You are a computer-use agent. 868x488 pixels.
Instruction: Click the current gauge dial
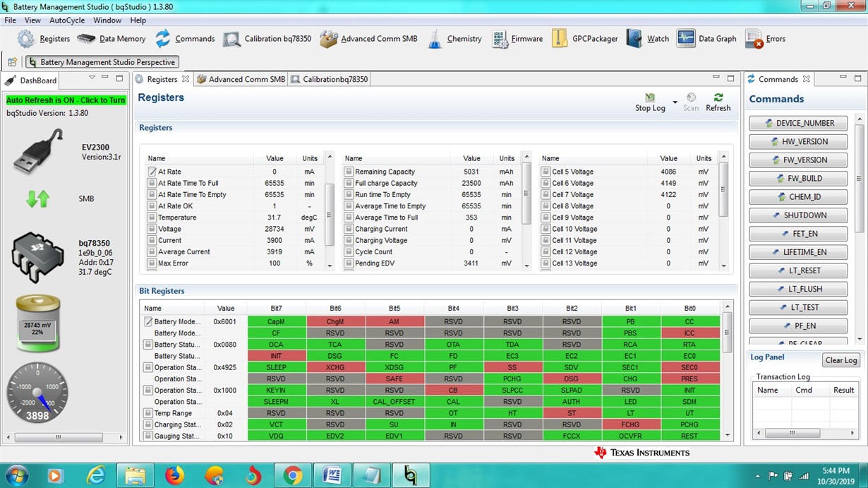tap(37, 393)
